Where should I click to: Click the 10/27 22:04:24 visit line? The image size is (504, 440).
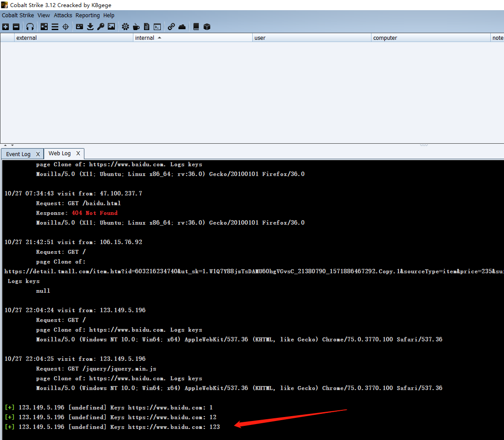click(75, 310)
